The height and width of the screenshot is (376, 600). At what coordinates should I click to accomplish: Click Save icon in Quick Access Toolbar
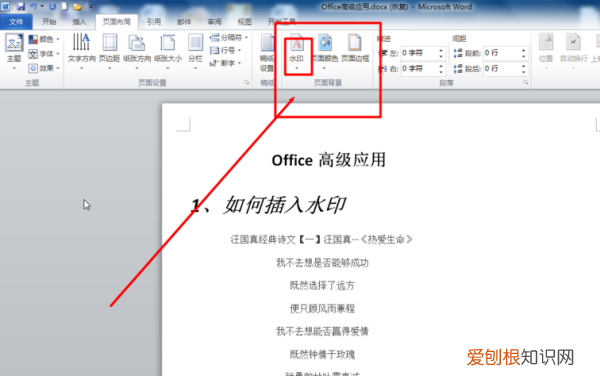tap(21, 7)
